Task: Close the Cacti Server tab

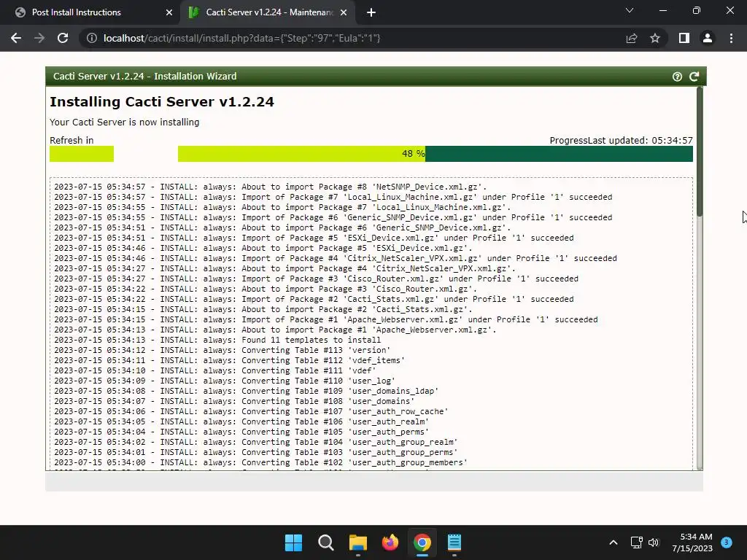Action: coord(344,12)
